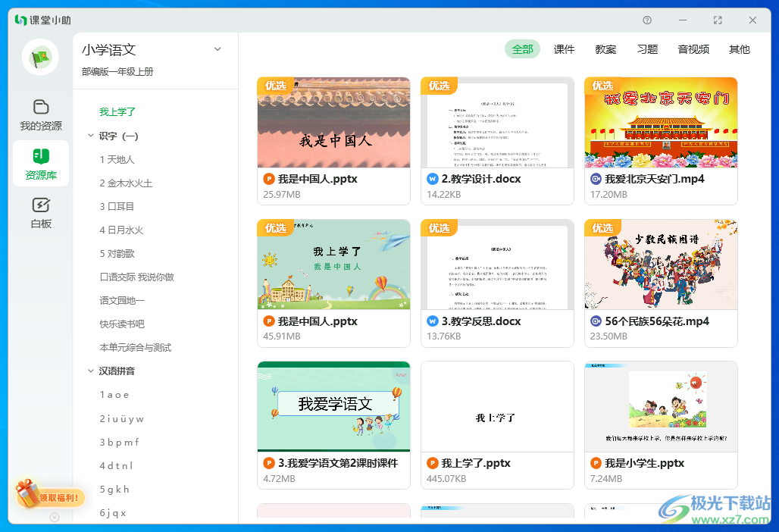Select pinyin lesson 2 i u ü y w

122,419
